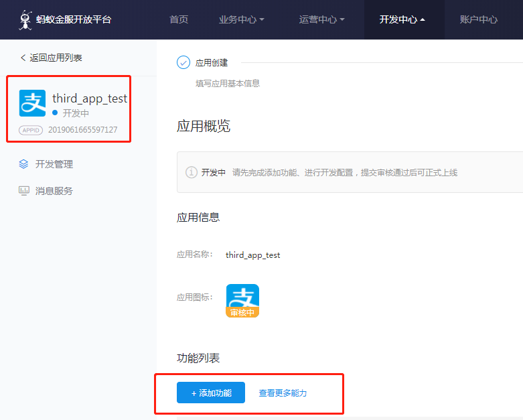Click the 应用创建 checkmark step circle
Viewport: 523px width, 420px height.
pos(183,62)
